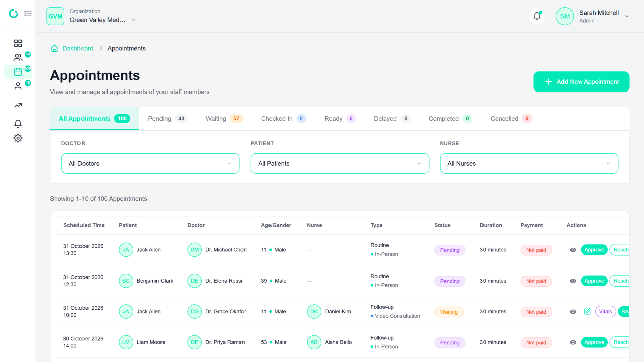
Task: Follow the Dashboard breadcrumb link
Action: click(78, 48)
